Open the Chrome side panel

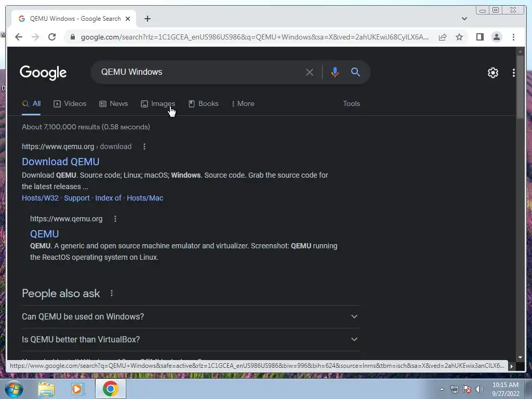[x=480, y=37]
